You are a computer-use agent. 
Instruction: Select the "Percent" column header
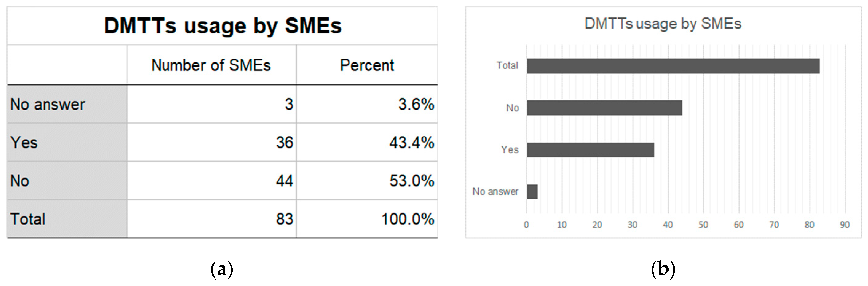[x=367, y=65]
